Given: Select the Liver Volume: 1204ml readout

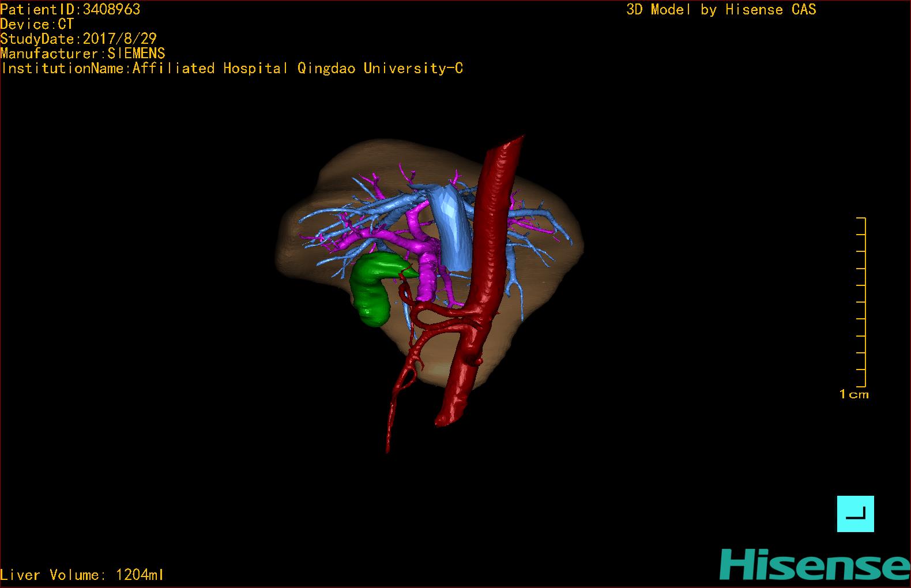Looking at the screenshot, I should pos(82,575).
